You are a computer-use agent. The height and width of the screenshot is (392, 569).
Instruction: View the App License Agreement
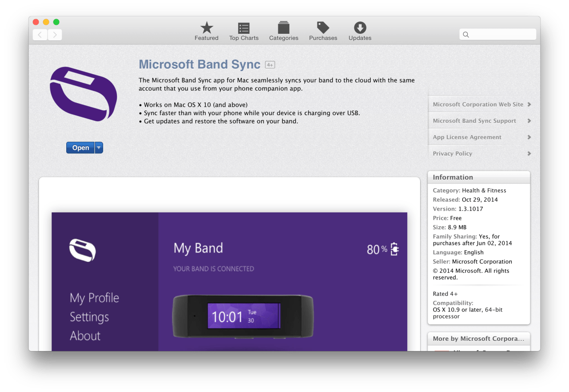coord(482,137)
